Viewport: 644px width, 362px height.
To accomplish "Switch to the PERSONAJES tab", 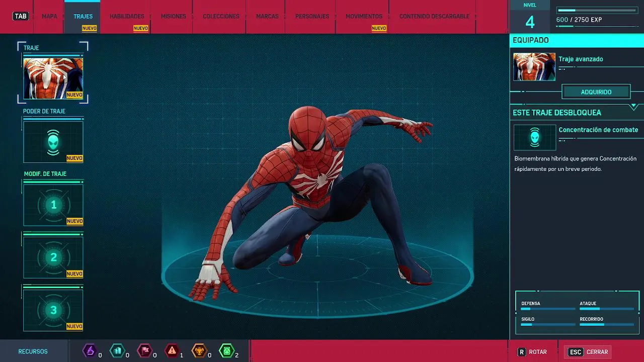I will pos(312,16).
